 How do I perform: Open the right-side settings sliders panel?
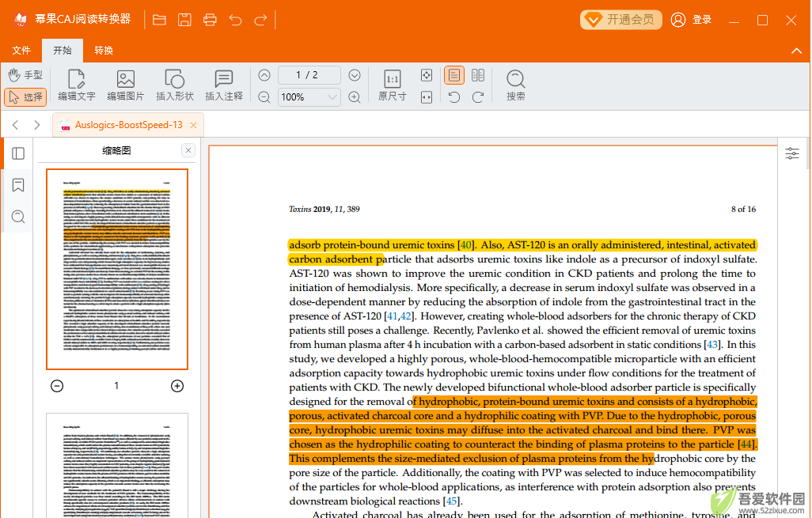(791, 153)
